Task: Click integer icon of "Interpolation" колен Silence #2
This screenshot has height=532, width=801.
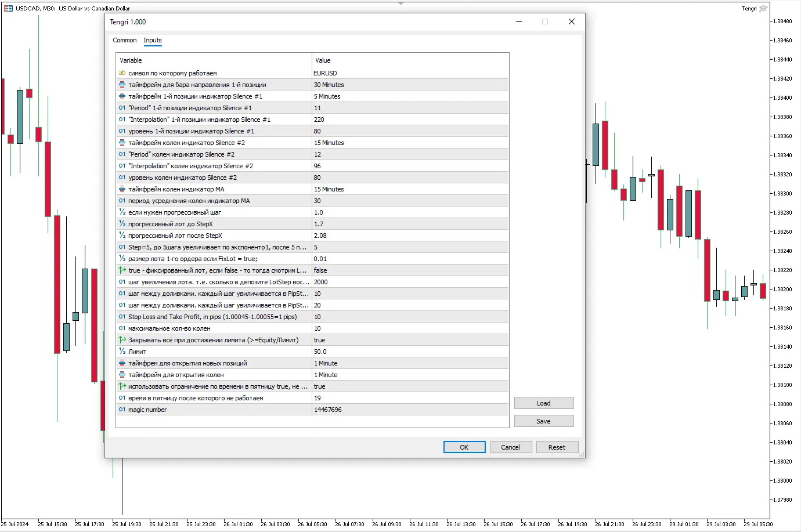Action: (x=122, y=166)
